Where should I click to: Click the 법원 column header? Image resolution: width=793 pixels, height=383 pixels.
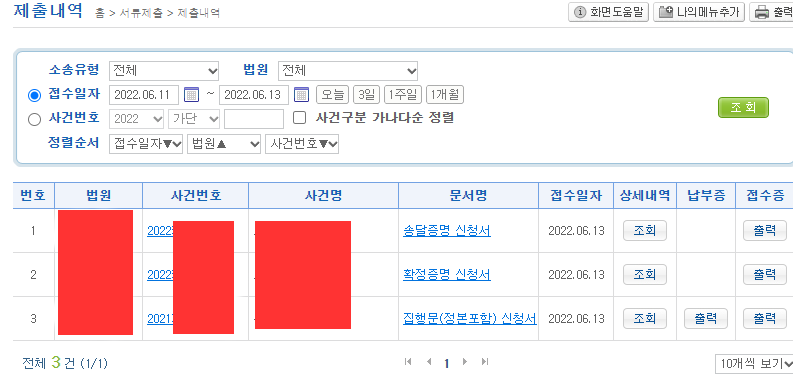coord(99,195)
